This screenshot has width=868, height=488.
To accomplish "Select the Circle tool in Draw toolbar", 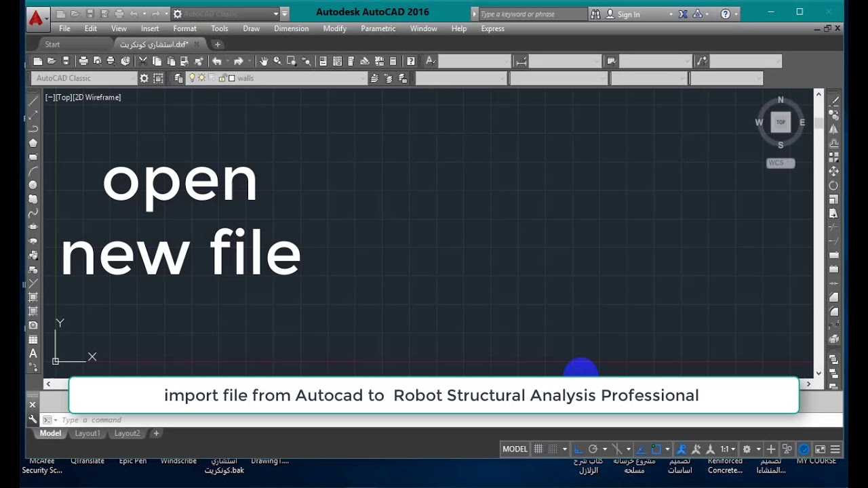I will click(x=33, y=185).
